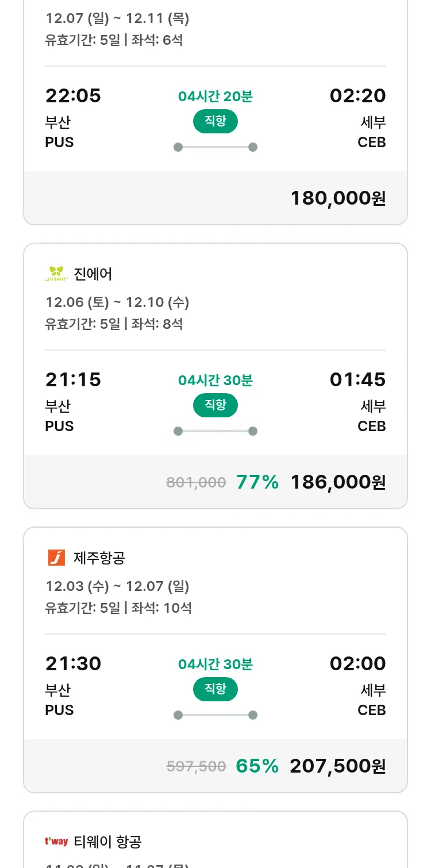The height and width of the screenshot is (868, 431).
Task: Tap the 12.03 (수) ~ 12.07 (일) dates
Action: coord(117,586)
